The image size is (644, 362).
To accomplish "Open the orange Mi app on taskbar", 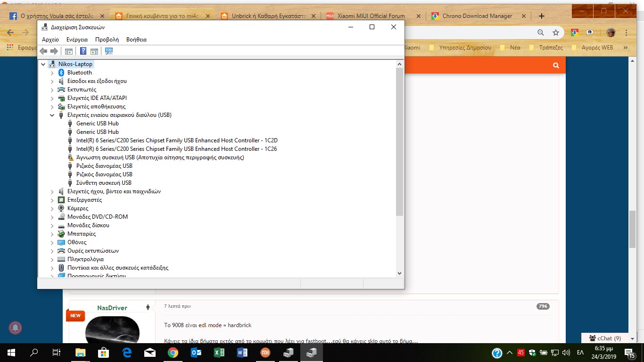I will pos(265,353).
